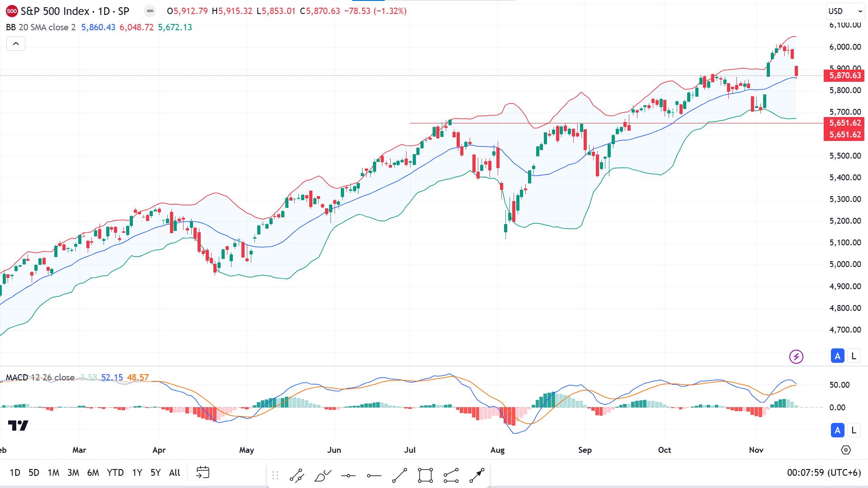Select the horizontal line tool
Viewport: 868px width, 488px height.
pyautogui.click(x=348, y=475)
